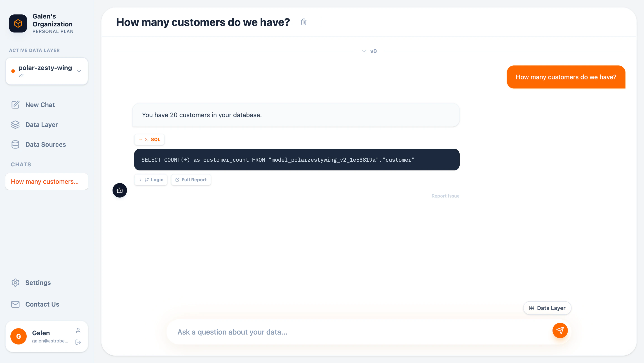The height and width of the screenshot is (363, 644).
Task: Open Data Sources via the database icon
Action: (16, 144)
